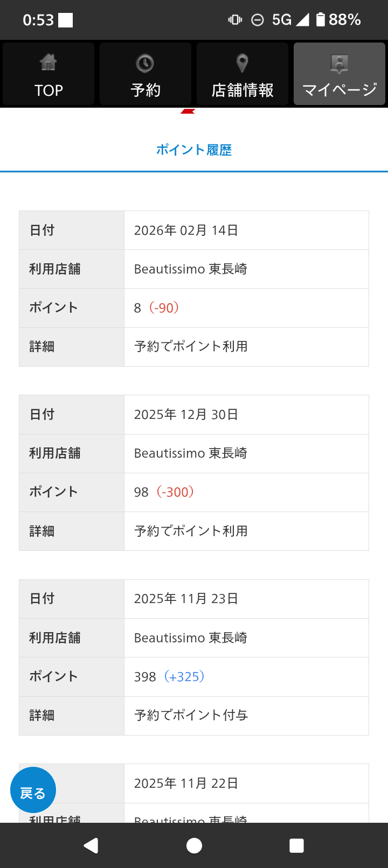Screen dimensions: 388x868
Task: Tap the do-not-disturb status icon
Action: [258, 20]
